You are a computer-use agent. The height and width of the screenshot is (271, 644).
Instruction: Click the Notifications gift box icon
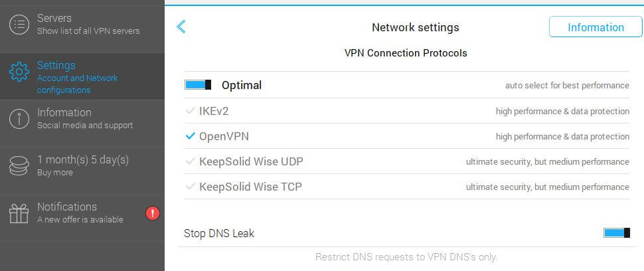coord(19,213)
